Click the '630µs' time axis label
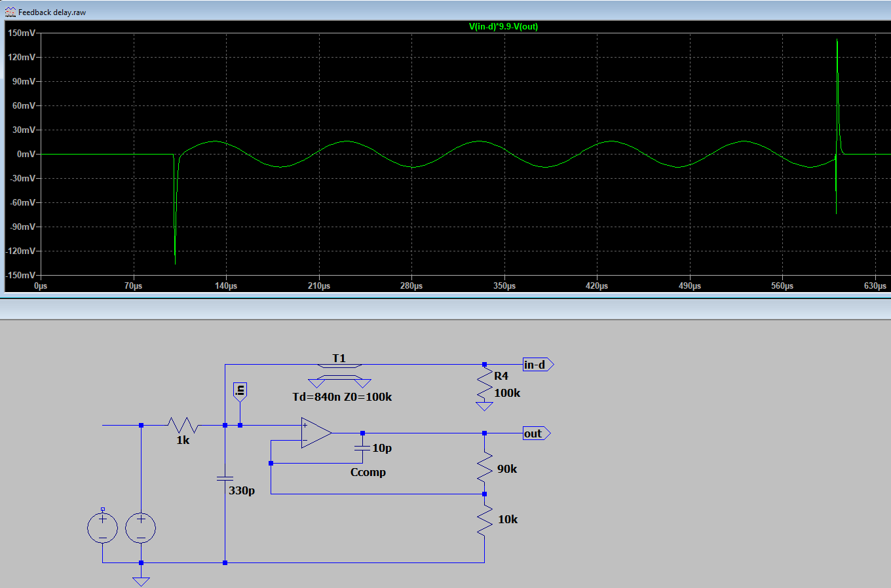891x588 pixels. tap(875, 285)
